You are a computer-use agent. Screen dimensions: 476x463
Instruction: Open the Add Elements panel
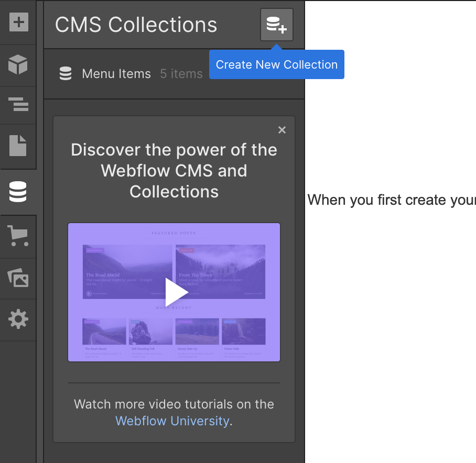point(18,22)
